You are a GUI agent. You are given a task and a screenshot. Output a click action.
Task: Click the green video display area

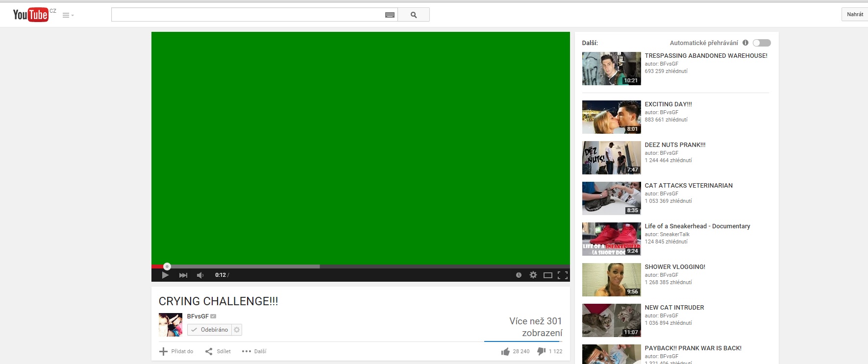coord(361,148)
